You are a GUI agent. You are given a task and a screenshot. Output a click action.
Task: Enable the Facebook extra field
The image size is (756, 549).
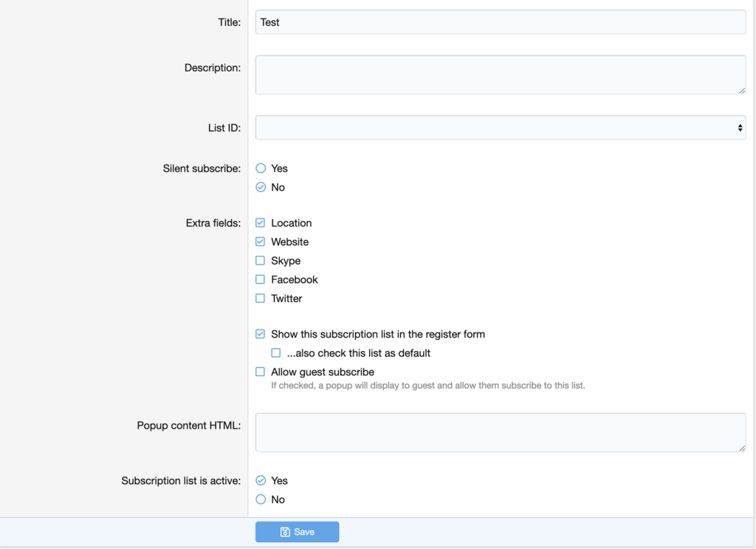260,279
